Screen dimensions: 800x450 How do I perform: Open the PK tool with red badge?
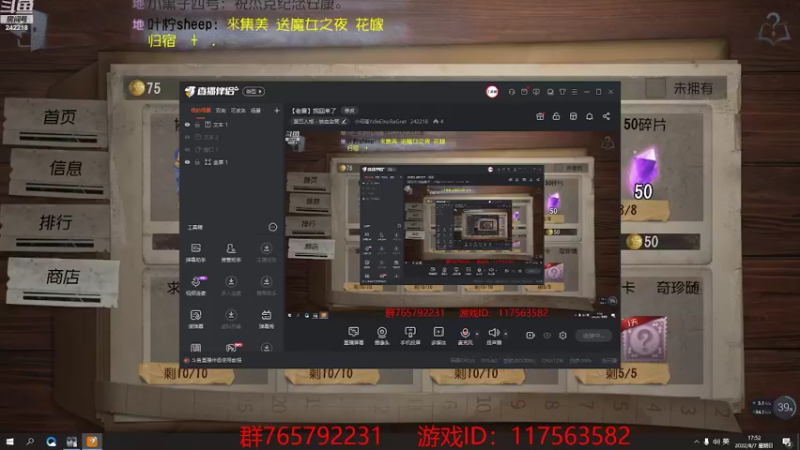232,347
